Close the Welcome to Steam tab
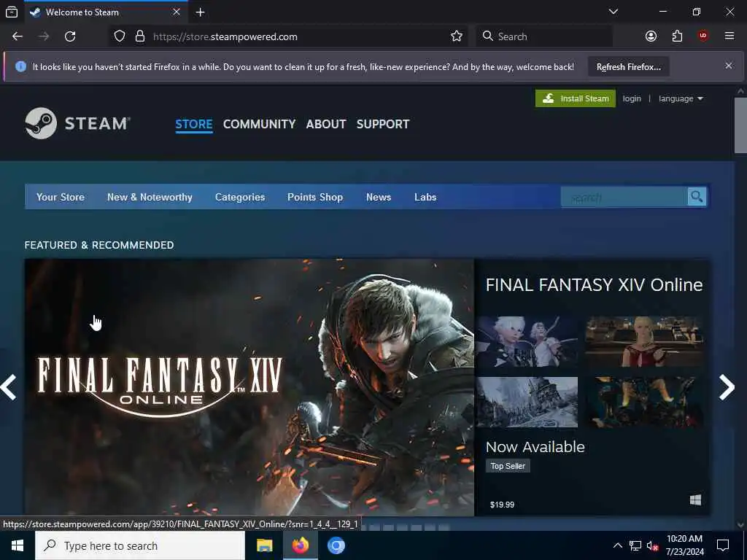The height and width of the screenshot is (560, 747). 177,12
